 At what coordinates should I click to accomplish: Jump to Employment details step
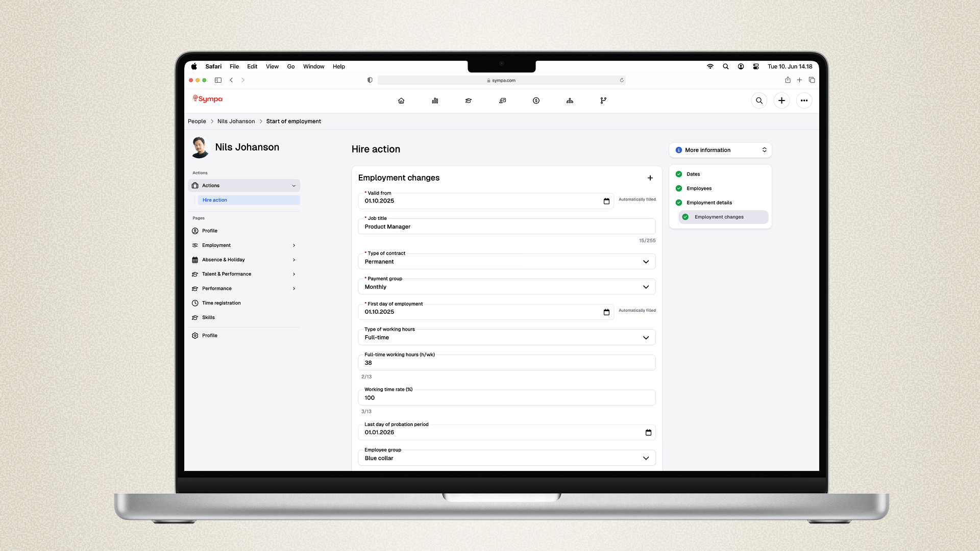(709, 203)
